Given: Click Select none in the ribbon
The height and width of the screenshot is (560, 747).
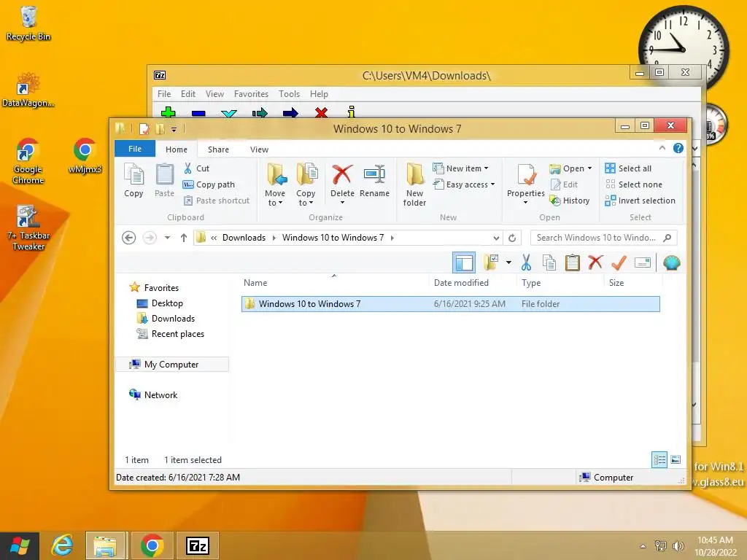Looking at the screenshot, I should click(x=634, y=184).
